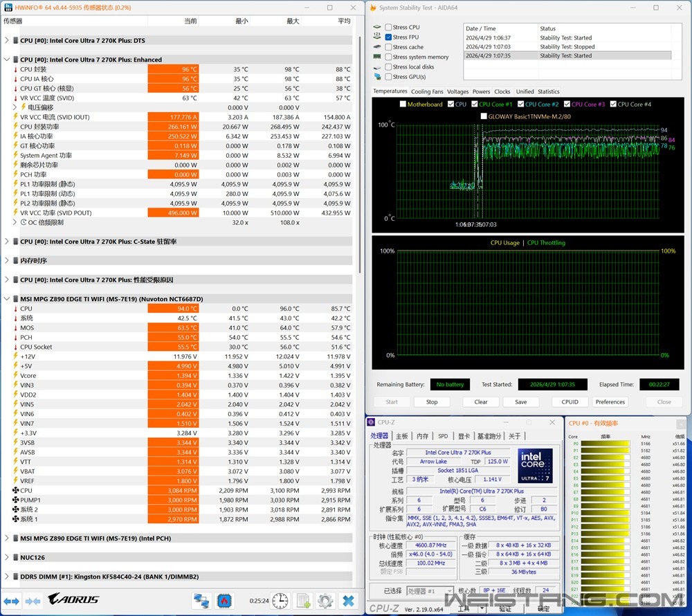Expand 电压偏移 sub-item
The image size is (692, 616).
pyautogui.click(x=15, y=107)
